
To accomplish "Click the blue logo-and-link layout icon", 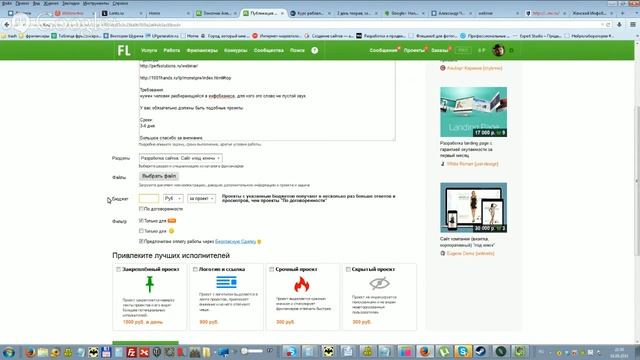I will pos(226,282).
